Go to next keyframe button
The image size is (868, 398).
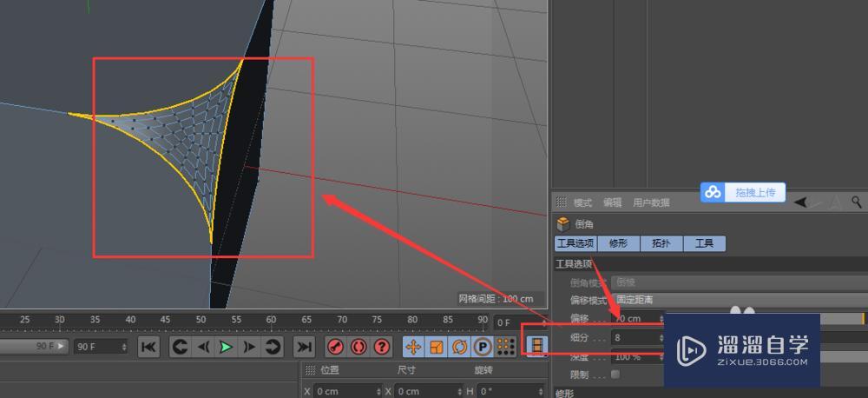(x=271, y=347)
